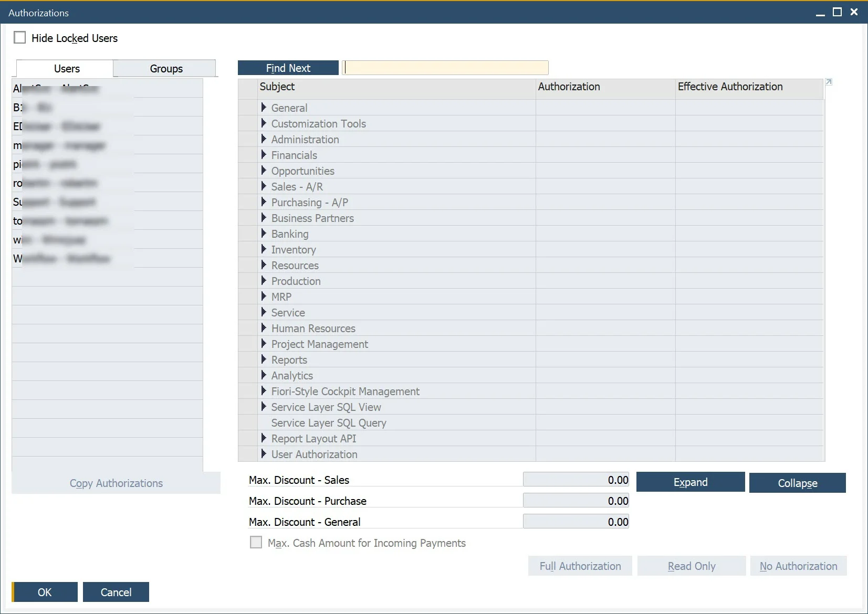Switch to the Groups tab

click(x=166, y=69)
